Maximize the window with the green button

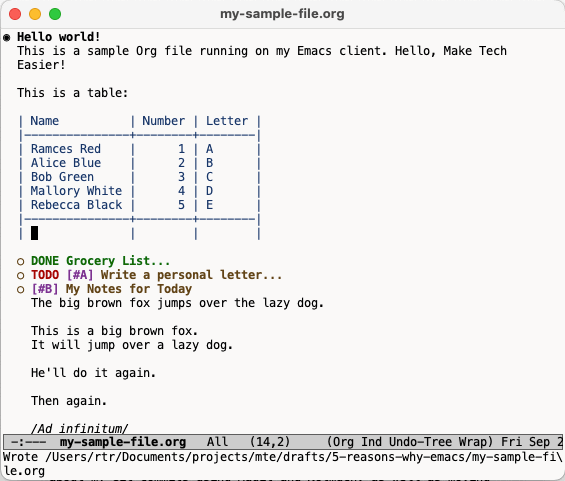[55, 14]
